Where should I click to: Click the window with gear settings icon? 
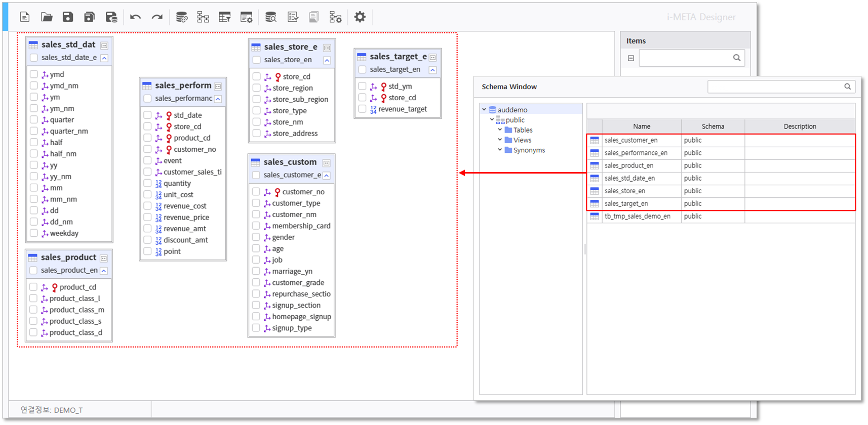[x=247, y=17]
